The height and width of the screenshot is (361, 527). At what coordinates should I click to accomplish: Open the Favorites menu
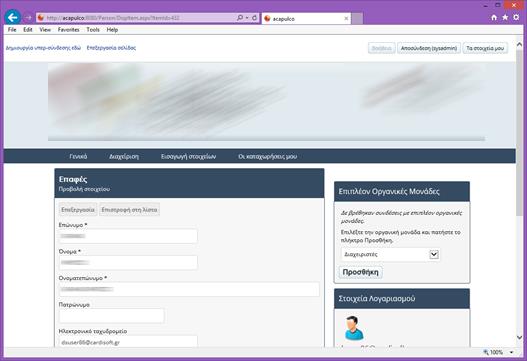point(69,30)
